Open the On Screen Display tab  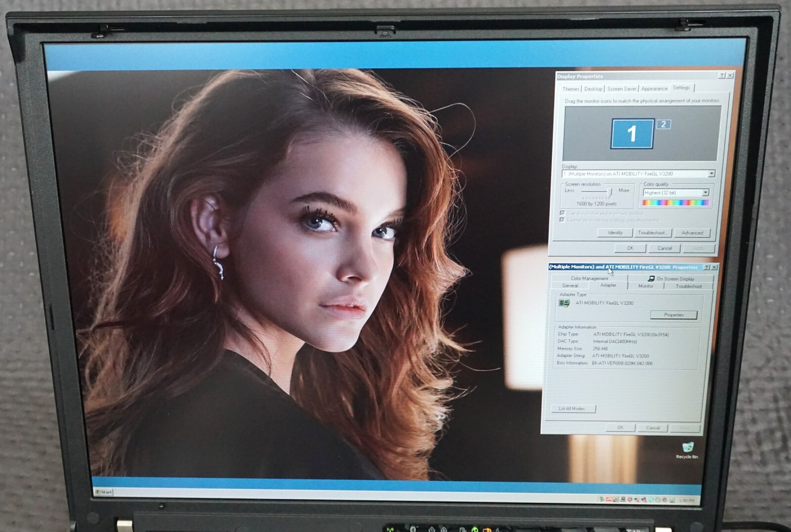pos(671,279)
